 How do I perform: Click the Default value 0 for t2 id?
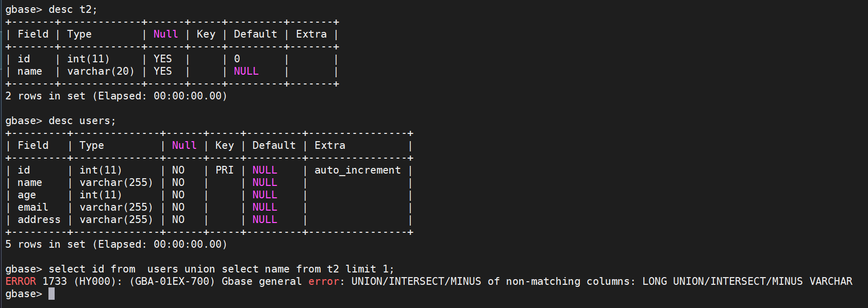pyautogui.click(x=237, y=59)
